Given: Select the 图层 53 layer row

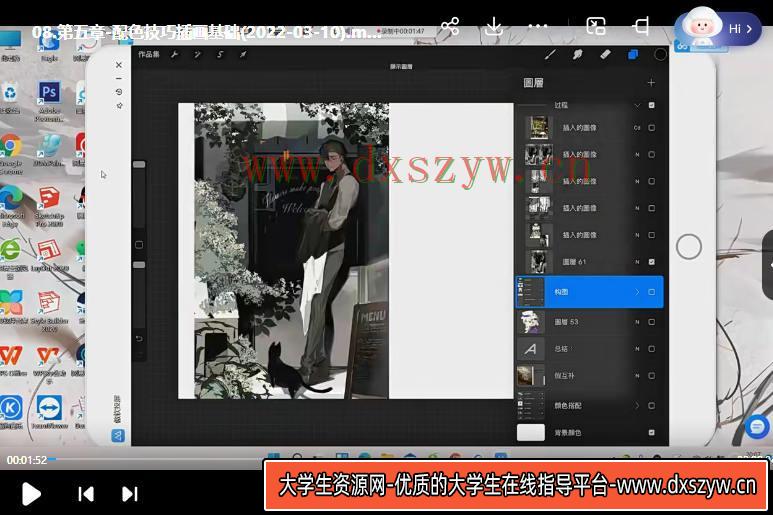Looking at the screenshot, I should (x=589, y=322).
